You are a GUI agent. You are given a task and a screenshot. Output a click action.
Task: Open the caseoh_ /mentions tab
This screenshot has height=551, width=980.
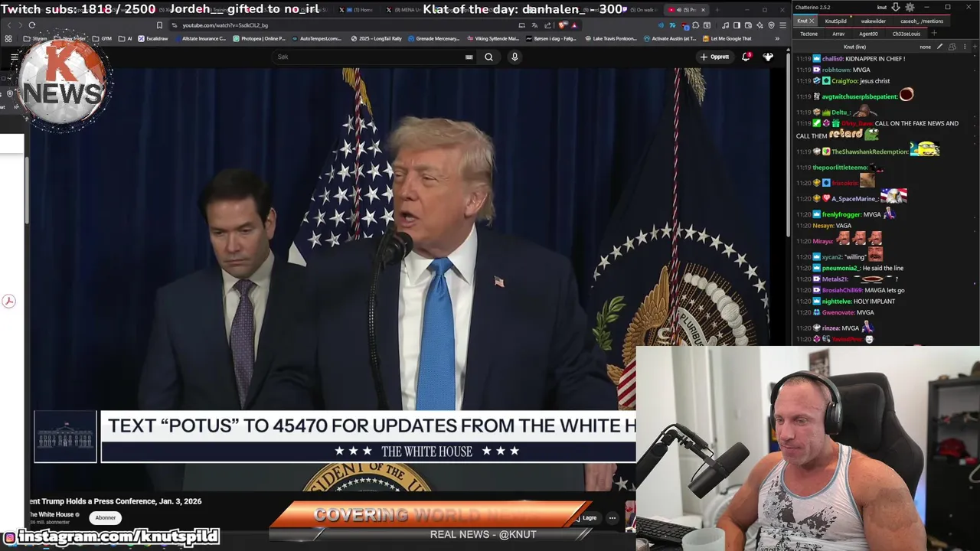point(921,21)
